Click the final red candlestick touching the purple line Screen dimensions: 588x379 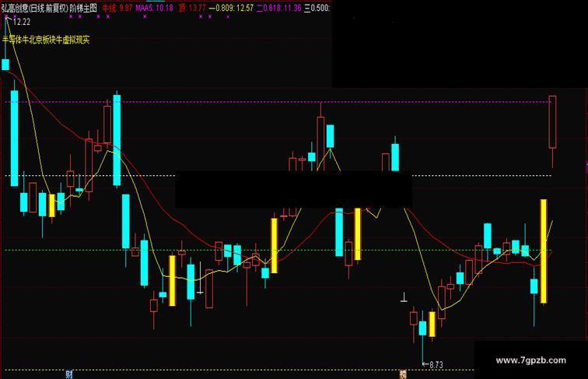pyautogui.click(x=552, y=122)
